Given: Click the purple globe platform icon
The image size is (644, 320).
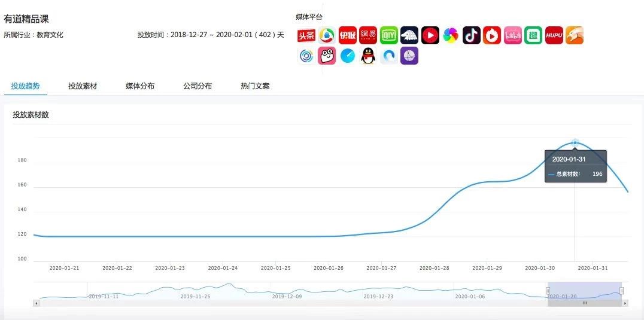Looking at the screenshot, I should pos(409,56).
